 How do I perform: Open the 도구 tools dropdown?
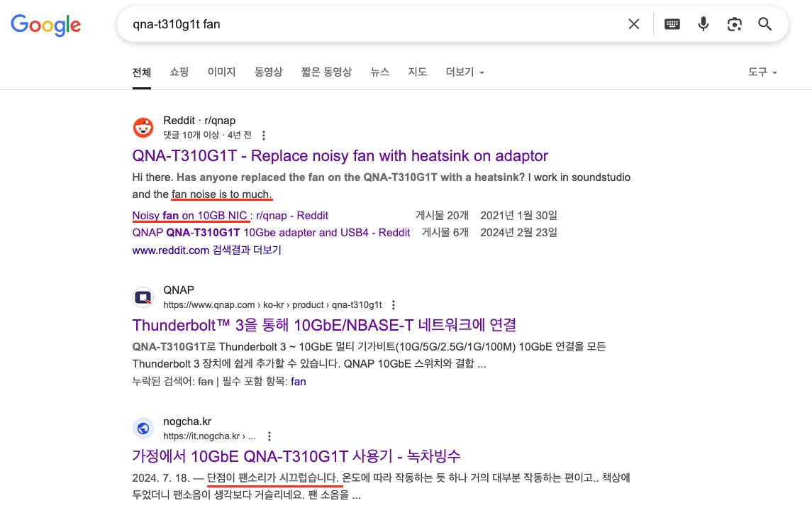762,72
